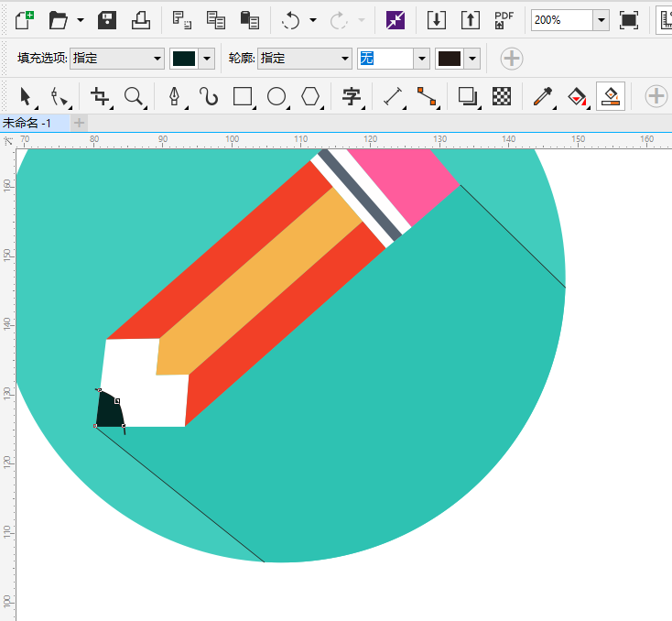Expand the fill options dropdown
Image resolution: width=672 pixels, height=621 pixels.
[x=157, y=59]
